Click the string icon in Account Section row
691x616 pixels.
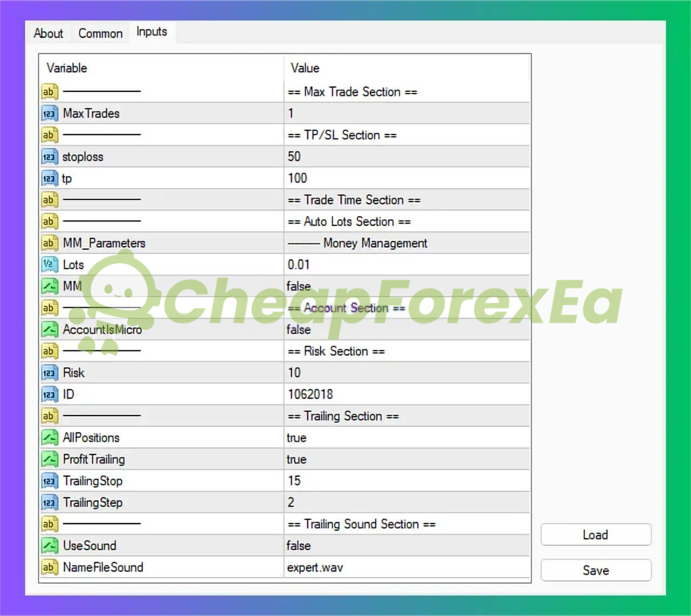[49, 308]
